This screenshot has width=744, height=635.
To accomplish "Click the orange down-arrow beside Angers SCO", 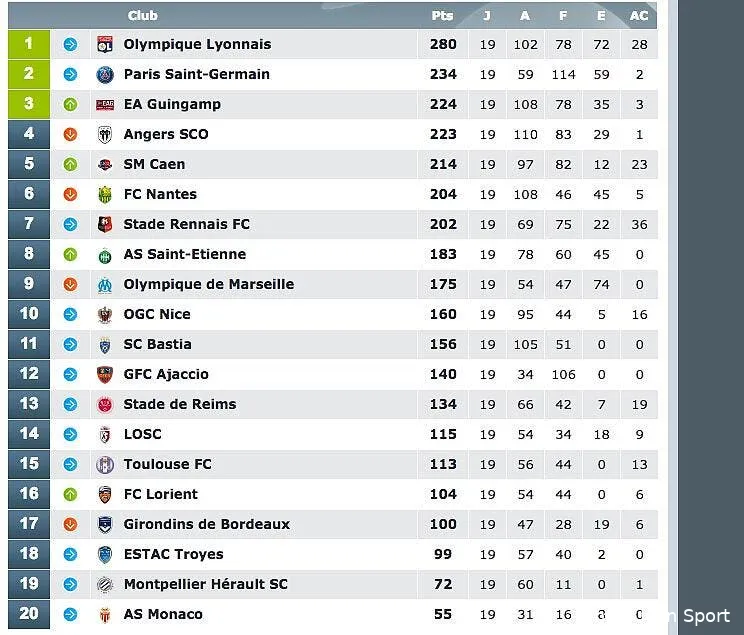I will click(70, 134).
